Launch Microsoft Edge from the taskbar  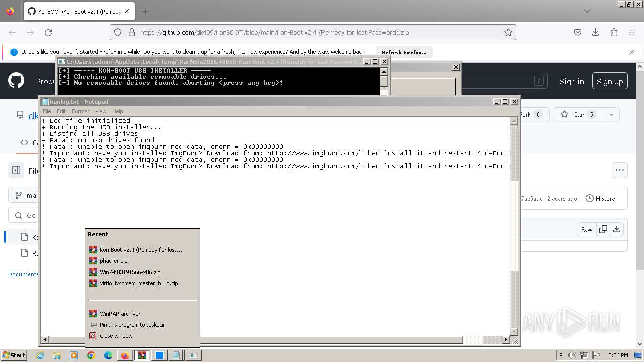tap(108, 355)
